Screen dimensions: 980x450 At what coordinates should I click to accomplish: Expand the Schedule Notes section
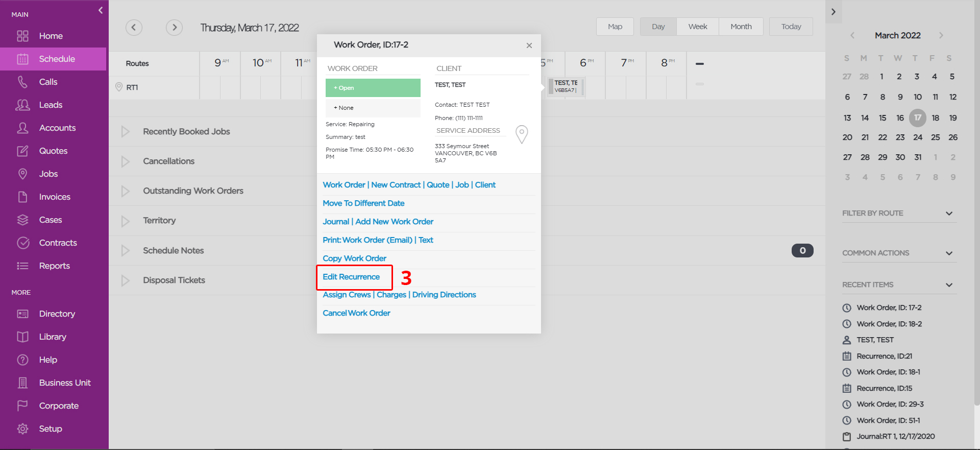coord(125,251)
